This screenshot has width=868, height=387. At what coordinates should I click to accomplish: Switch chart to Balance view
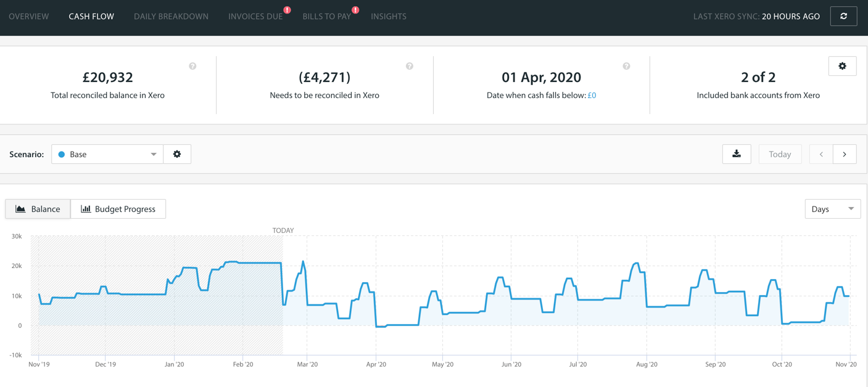[38, 209]
